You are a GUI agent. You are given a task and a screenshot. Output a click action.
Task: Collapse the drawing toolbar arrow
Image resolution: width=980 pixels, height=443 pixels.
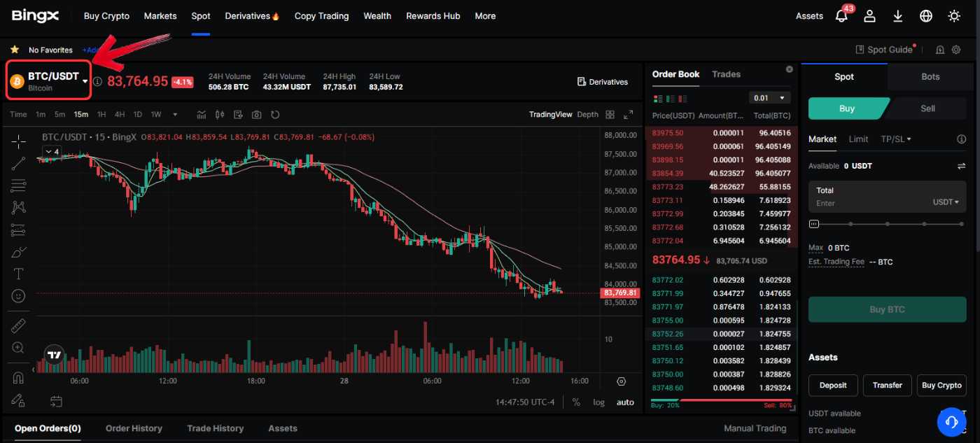pyautogui.click(x=34, y=369)
